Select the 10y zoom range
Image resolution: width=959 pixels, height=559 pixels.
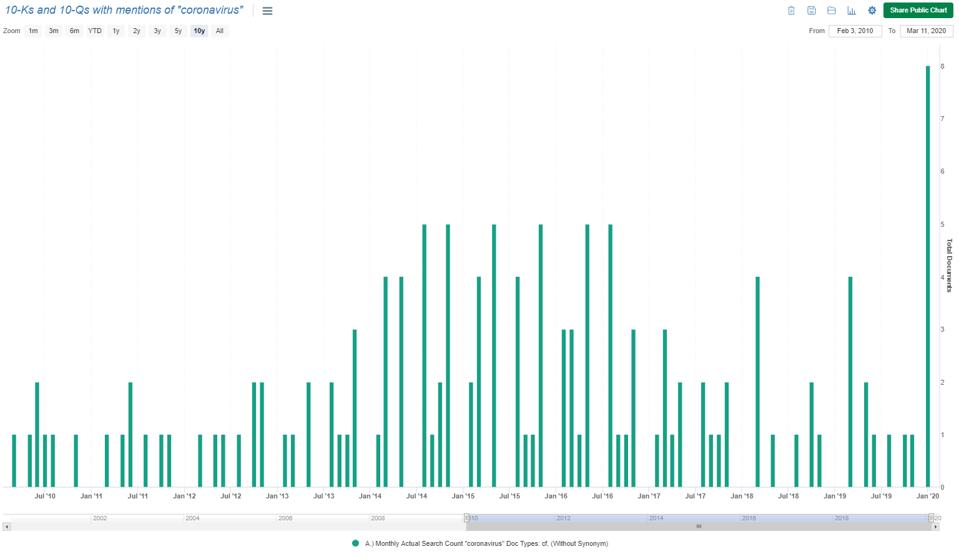(x=199, y=31)
